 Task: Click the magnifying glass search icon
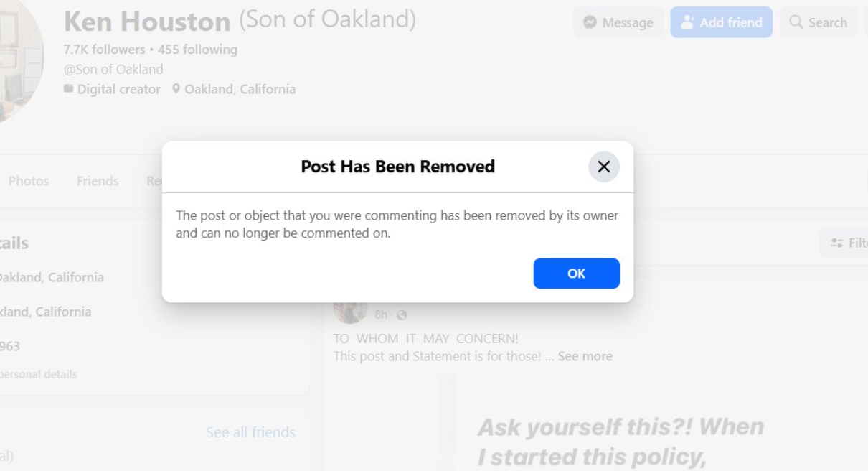(796, 22)
